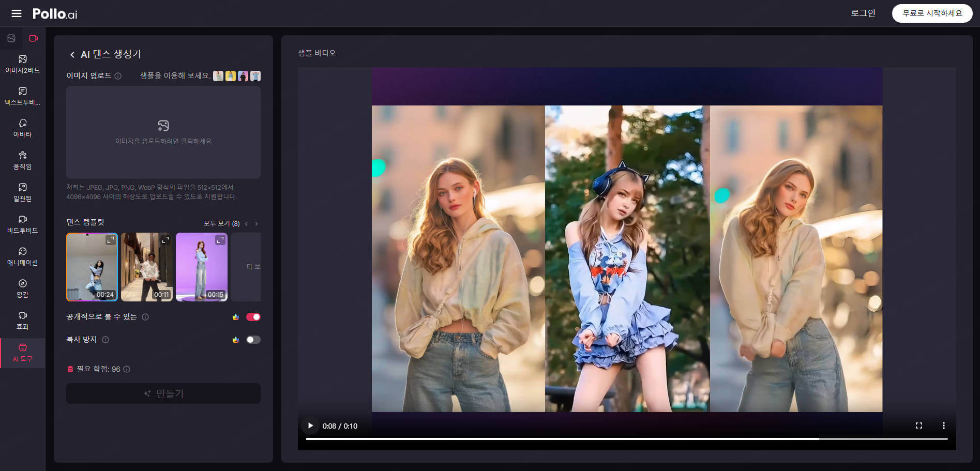The height and width of the screenshot is (471, 980).
Task: Select AI 도구 in the sidebar
Action: pos(22,353)
